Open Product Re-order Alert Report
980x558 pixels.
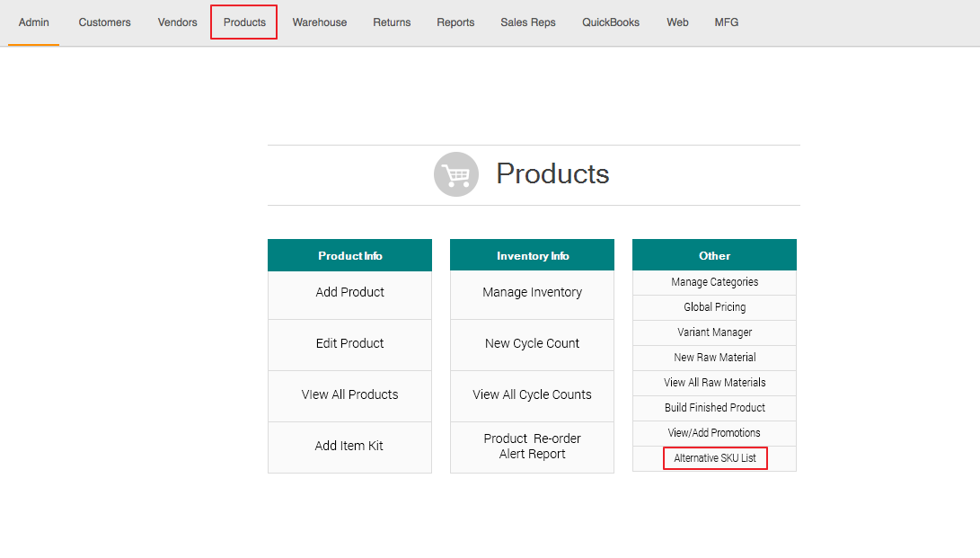tap(532, 446)
